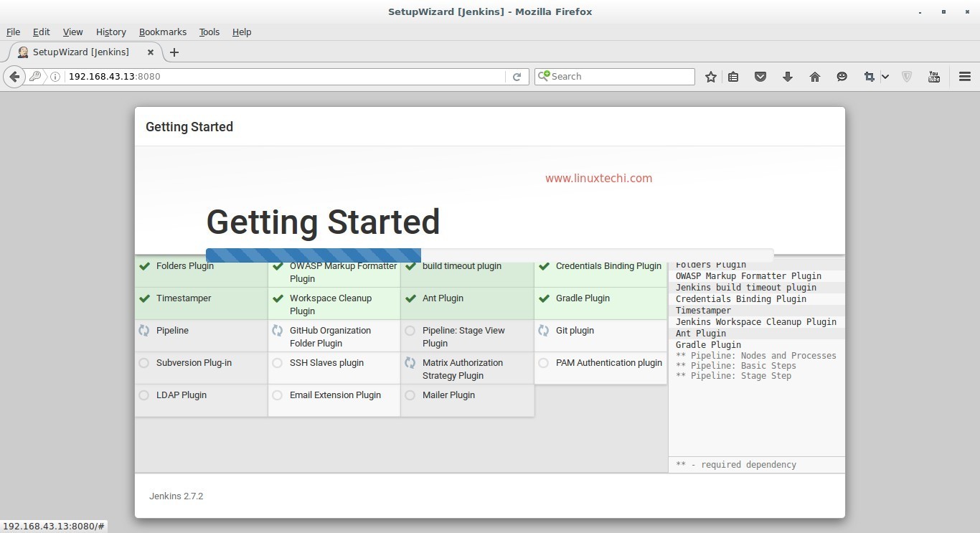This screenshot has width=980, height=533.
Task: Open the search engine dropdown
Action: (x=545, y=76)
